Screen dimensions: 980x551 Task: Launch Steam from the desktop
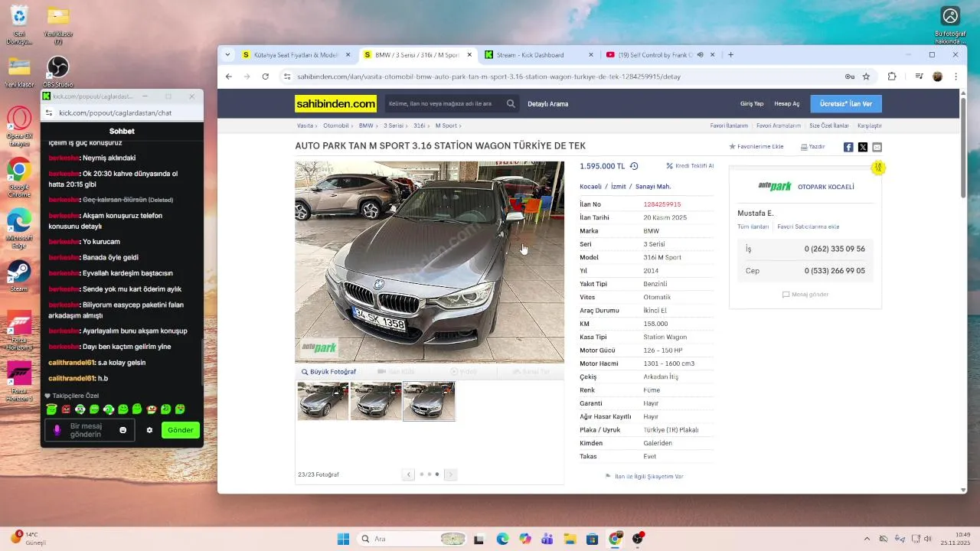click(x=18, y=275)
